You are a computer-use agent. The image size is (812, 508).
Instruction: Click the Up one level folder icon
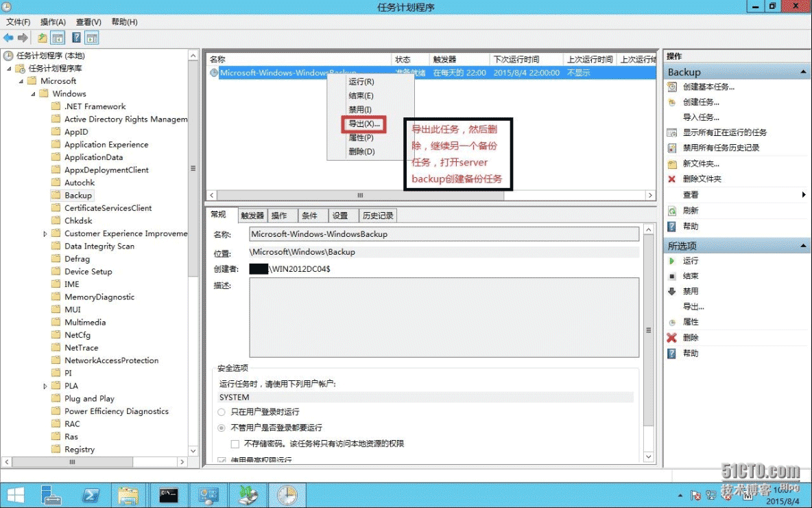click(x=43, y=38)
